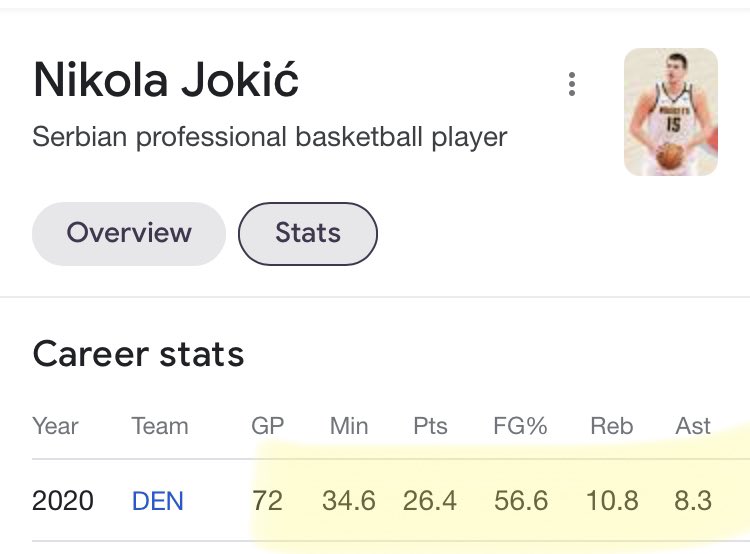The width and height of the screenshot is (750, 554).
Task: Click the Min column header
Action: coord(349,426)
